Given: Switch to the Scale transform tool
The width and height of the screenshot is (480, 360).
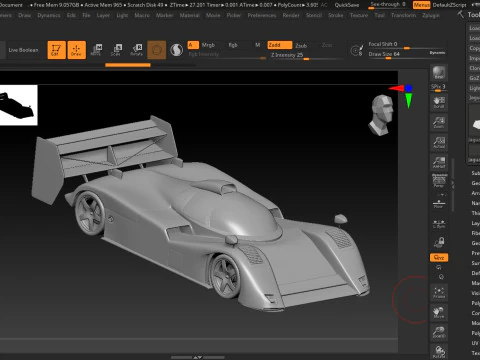Looking at the screenshot, I should (x=116, y=50).
